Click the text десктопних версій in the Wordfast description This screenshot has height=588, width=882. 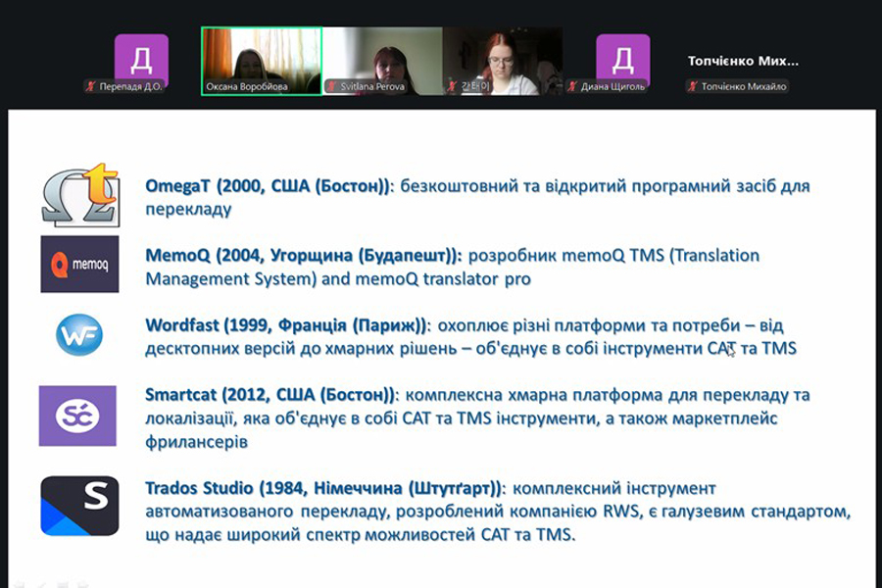(220, 349)
